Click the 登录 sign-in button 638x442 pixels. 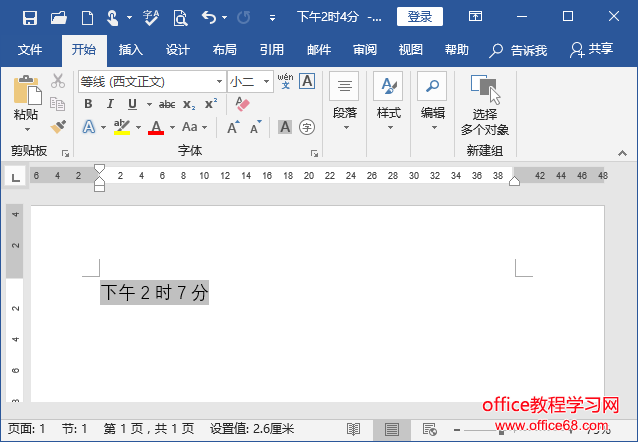(x=420, y=17)
